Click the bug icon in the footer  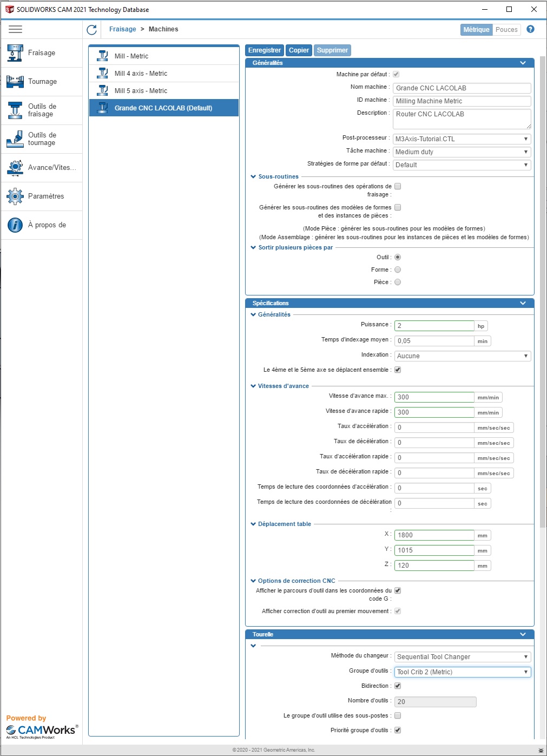tap(541, 750)
